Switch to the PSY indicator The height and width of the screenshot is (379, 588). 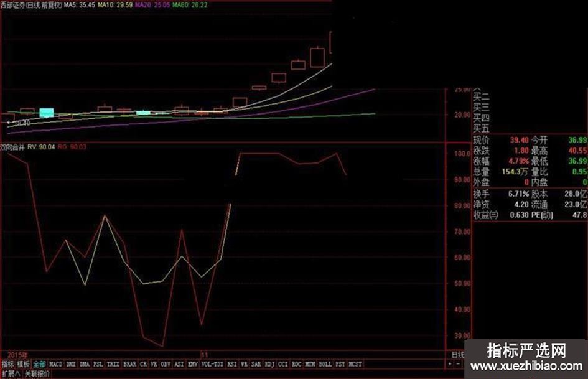tap(340, 364)
